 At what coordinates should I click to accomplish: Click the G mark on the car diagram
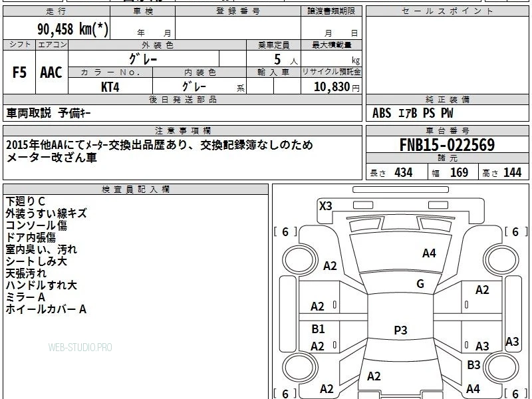pos(420,284)
